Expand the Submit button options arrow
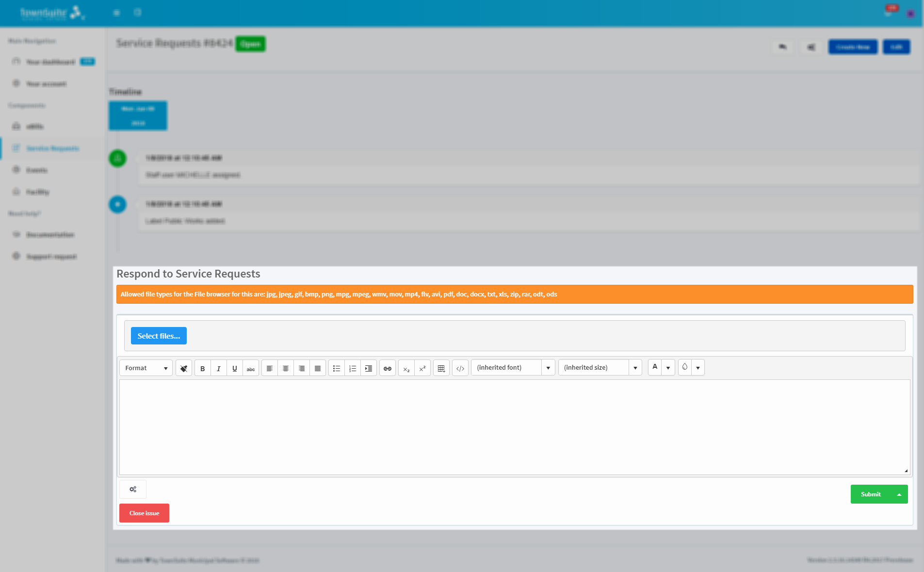 pyautogui.click(x=899, y=494)
